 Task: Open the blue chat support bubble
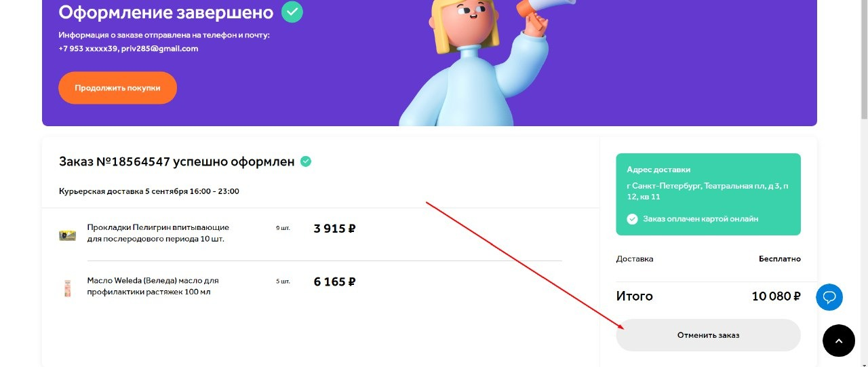(829, 297)
